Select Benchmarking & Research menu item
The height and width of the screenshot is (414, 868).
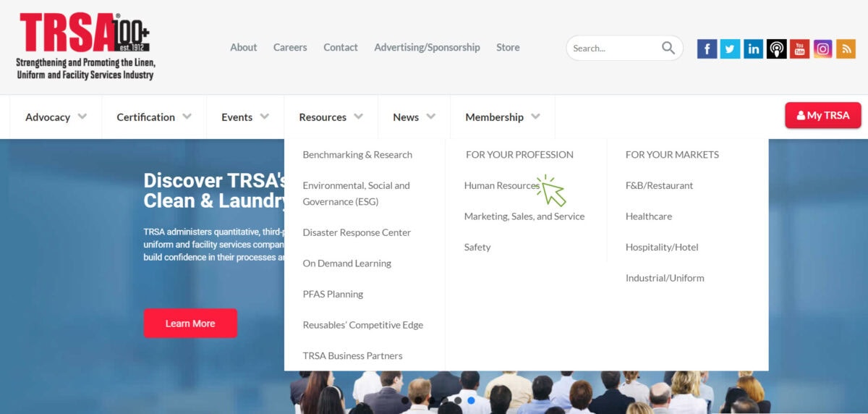click(357, 155)
